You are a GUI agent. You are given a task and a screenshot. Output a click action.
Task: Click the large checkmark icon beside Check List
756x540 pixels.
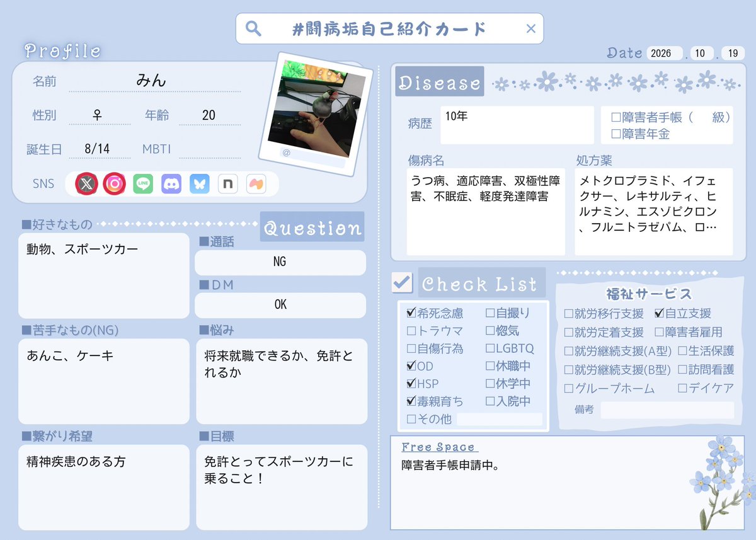[x=402, y=282]
